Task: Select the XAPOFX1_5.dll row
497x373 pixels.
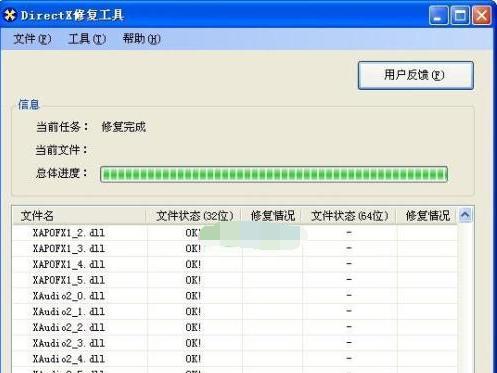Action: tap(235, 280)
